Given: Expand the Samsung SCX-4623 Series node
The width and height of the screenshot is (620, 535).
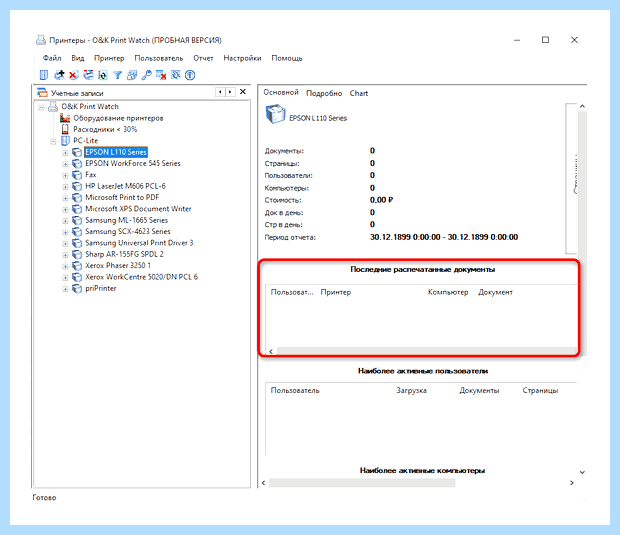Looking at the screenshot, I should pyautogui.click(x=65, y=233).
